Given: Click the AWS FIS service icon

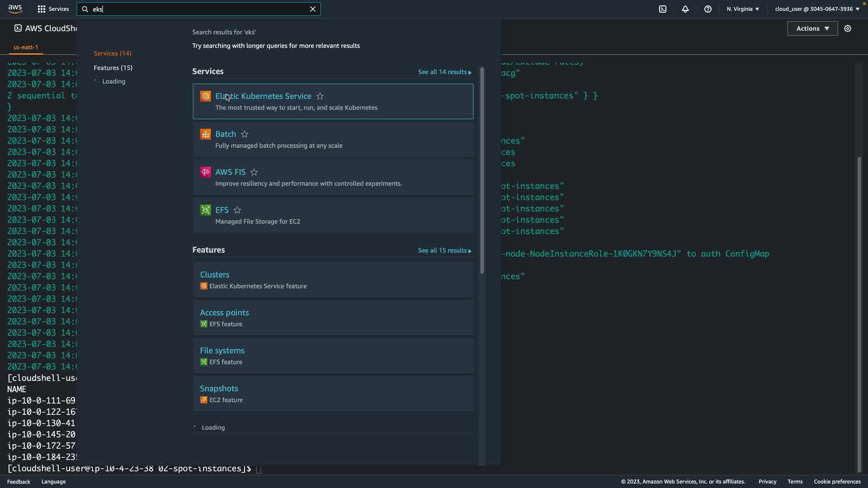Looking at the screenshot, I should coord(205,172).
